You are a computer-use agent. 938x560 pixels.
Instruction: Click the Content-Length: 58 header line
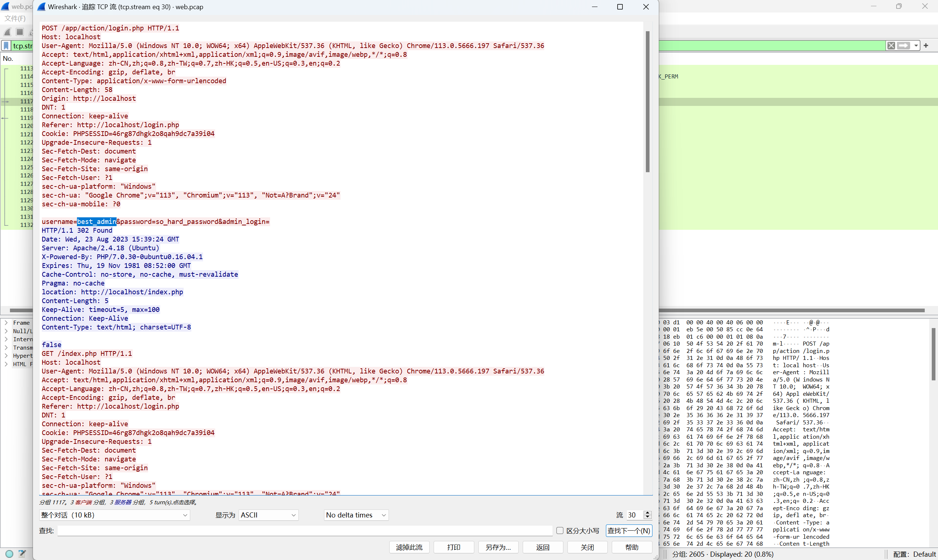77,89
